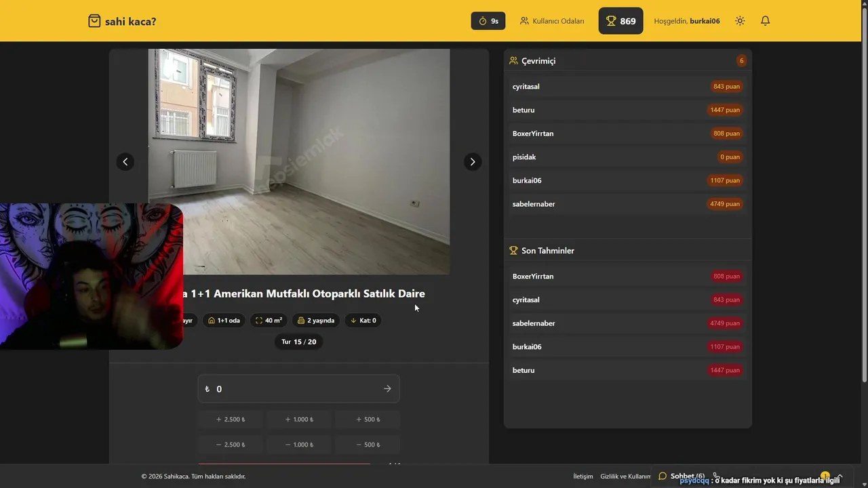The width and height of the screenshot is (868, 488).
Task: Click the 869 trophy score button
Action: 620,21
